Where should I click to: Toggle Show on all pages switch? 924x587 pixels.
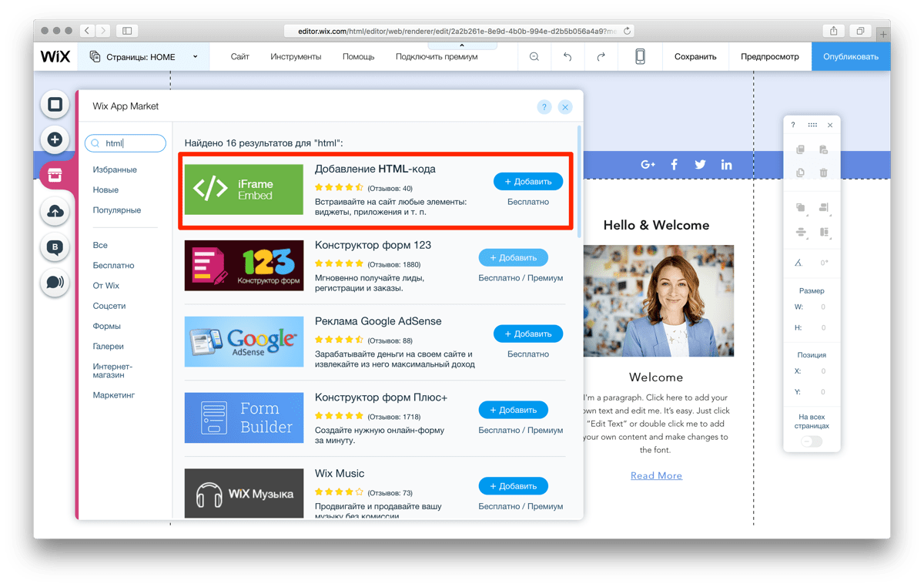(x=812, y=441)
